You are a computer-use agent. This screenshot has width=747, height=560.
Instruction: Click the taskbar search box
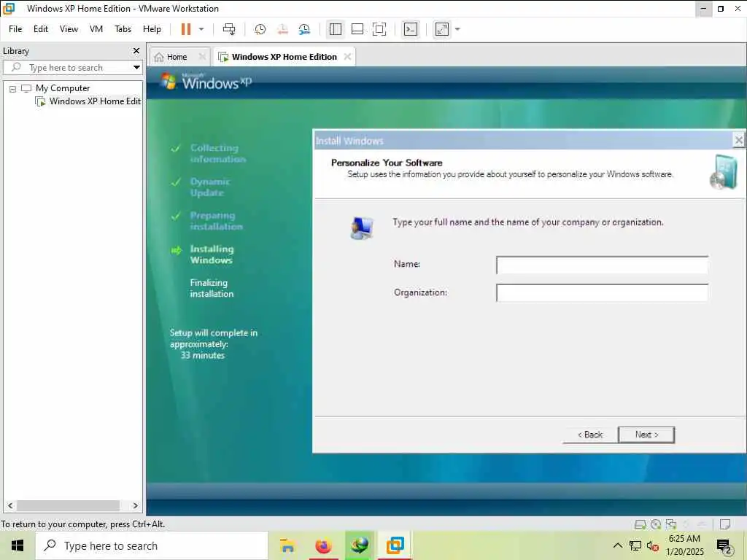coord(152,545)
